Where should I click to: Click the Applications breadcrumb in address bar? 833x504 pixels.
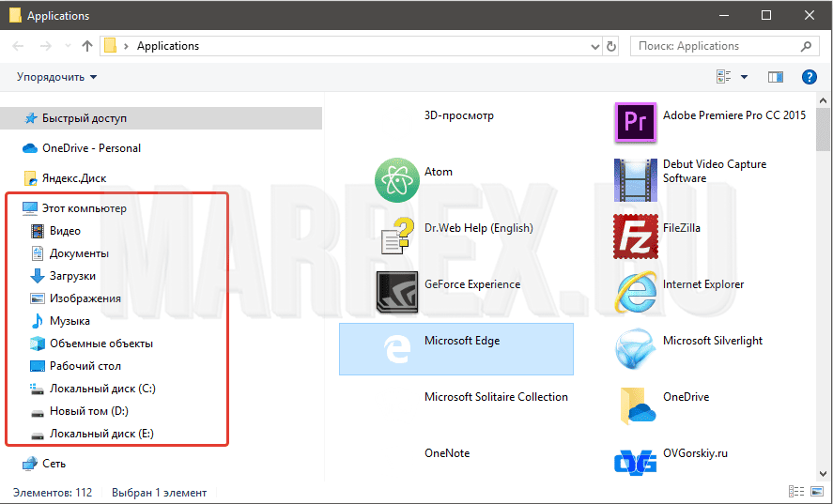point(168,46)
